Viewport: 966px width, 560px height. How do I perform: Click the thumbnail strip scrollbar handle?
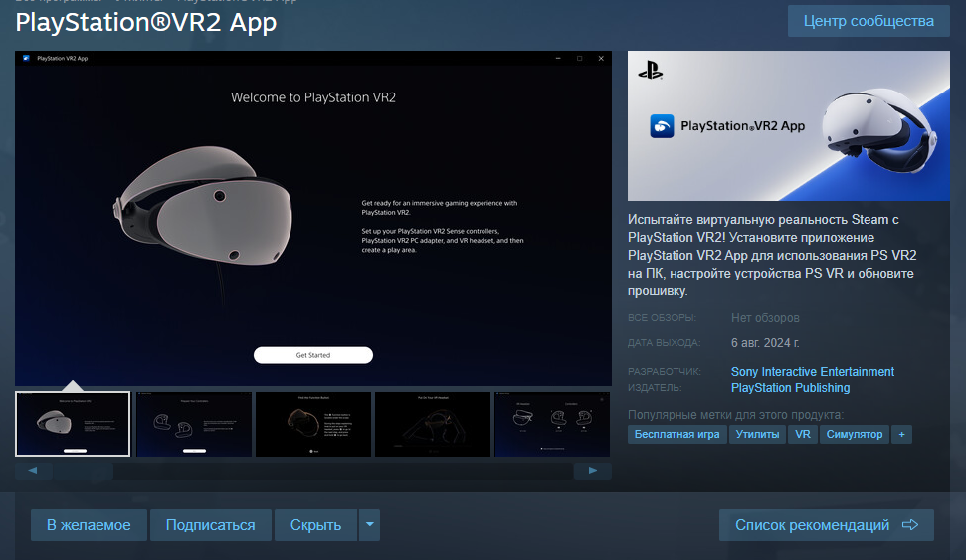pos(84,470)
